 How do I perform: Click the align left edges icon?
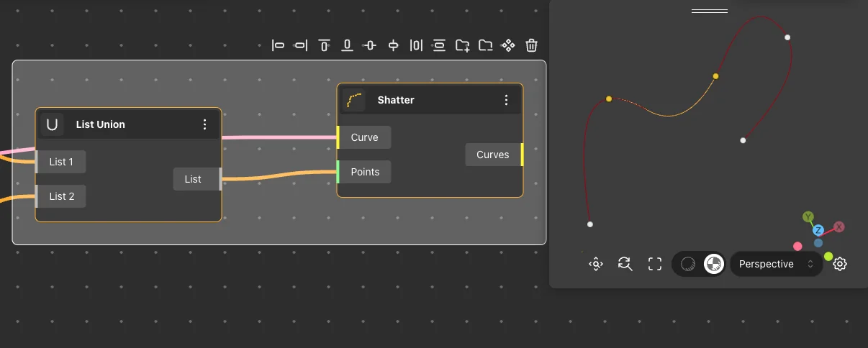[278, 46]
